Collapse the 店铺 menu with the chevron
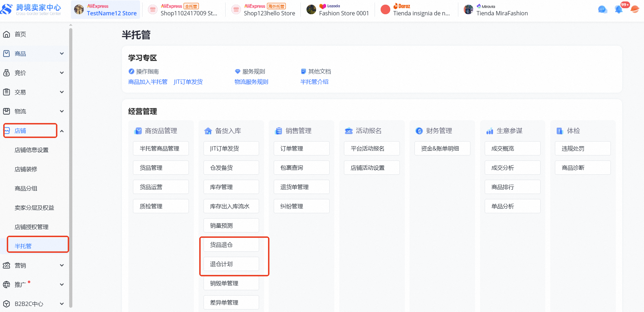The image size is (644, 312). (62, 131)
